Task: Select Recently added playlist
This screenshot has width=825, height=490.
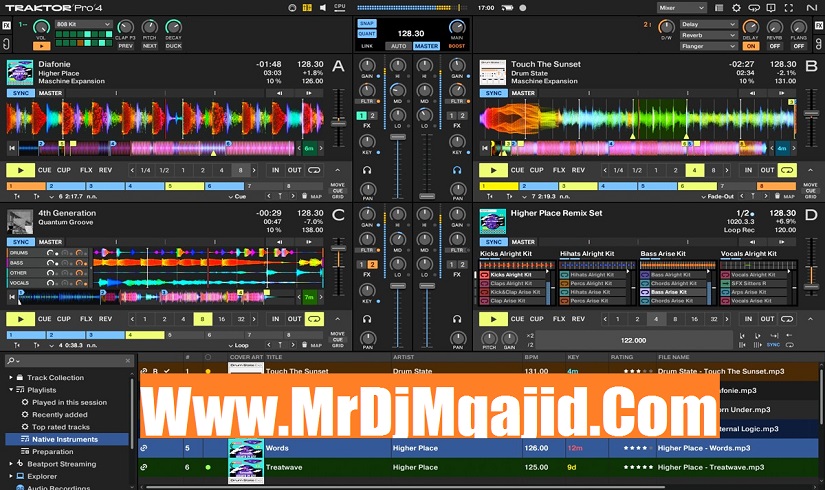Action: click(59, 415)
